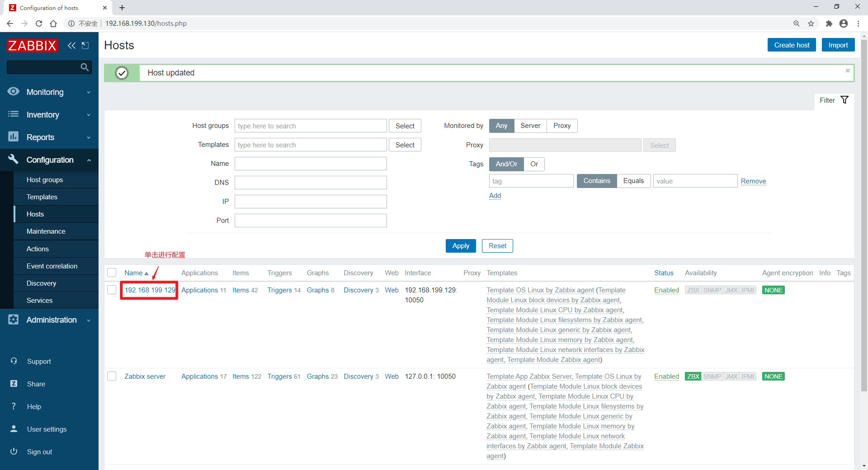Click the Support headset icon

tap(14, 361)
